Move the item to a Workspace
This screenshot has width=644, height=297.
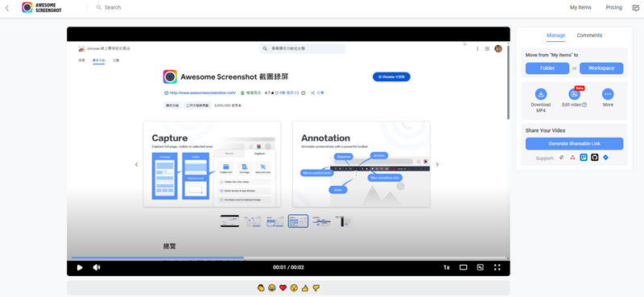click(601, 68)
